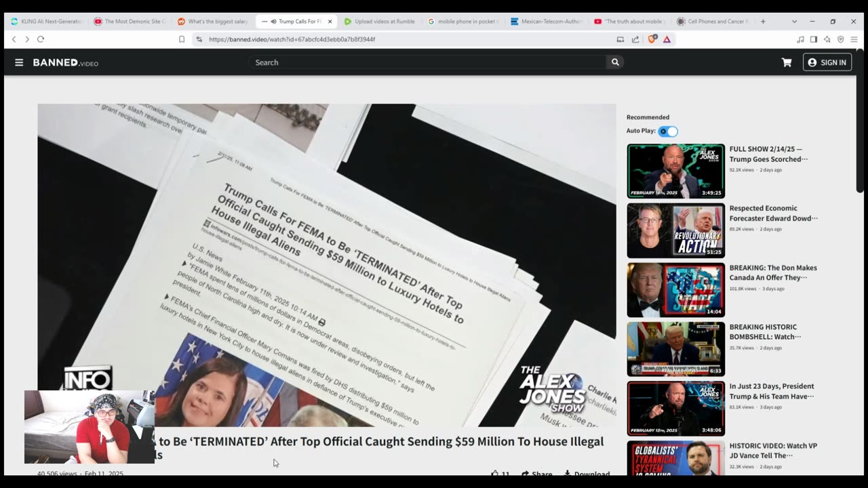Click the BANNED.video site logo
This screenshot has height=488, width=868.
(x=66, y=62)
